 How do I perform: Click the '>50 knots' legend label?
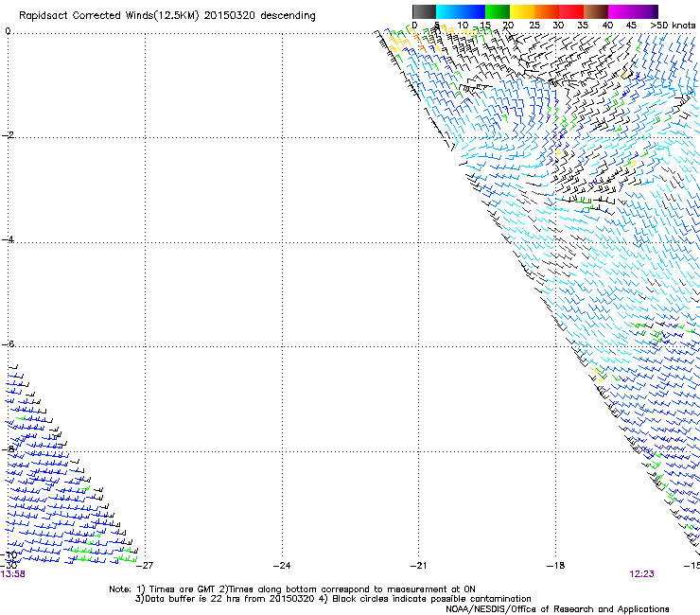tap(673, 26)
